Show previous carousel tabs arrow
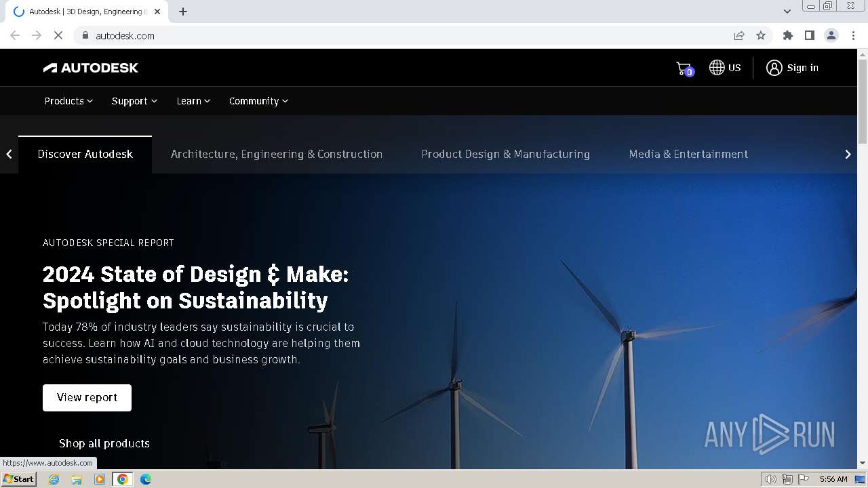The image size is (868, 488). point(9,155)
